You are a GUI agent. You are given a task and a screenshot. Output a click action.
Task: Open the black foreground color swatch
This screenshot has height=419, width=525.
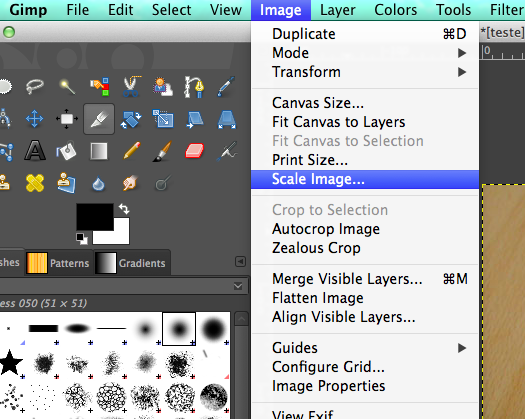[x=95, y=216]
